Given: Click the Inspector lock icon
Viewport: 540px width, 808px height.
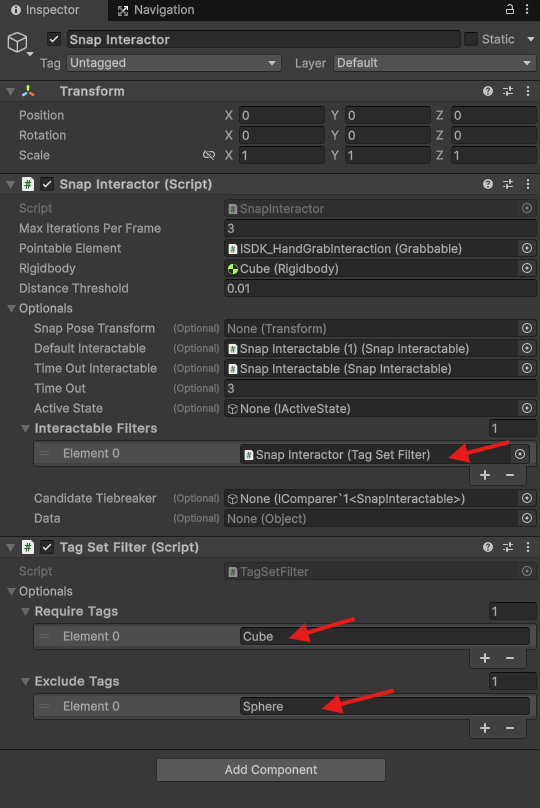Looking at the screenshot, I should 509,9.
